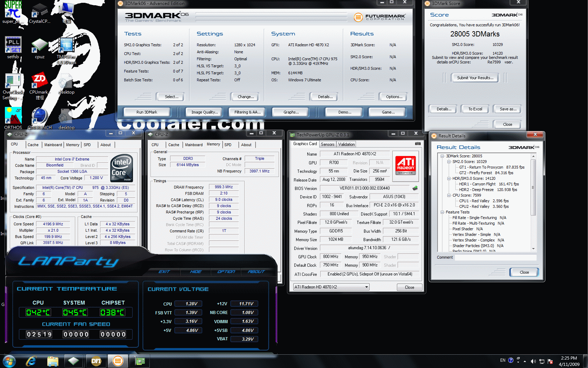Click the ATI Radeon Graphics logo in GPU-Z
The width and height of the screenshot is (588, 368).
405,165
